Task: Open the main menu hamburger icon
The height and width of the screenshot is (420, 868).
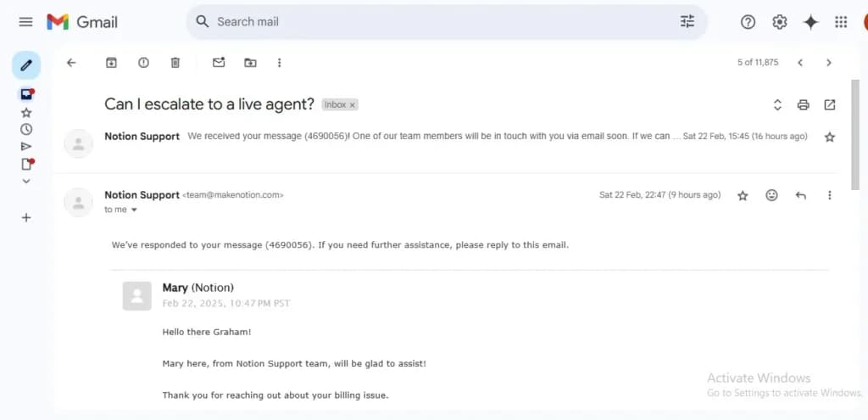Action: (x=25, y=22)
